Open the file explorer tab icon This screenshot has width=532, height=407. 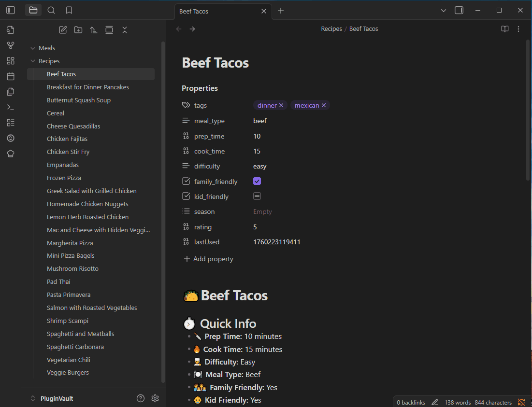[x=33, y=10]
